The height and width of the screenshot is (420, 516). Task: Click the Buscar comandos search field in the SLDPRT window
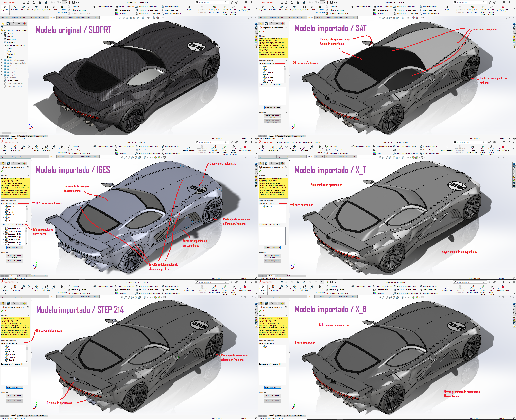212,2
